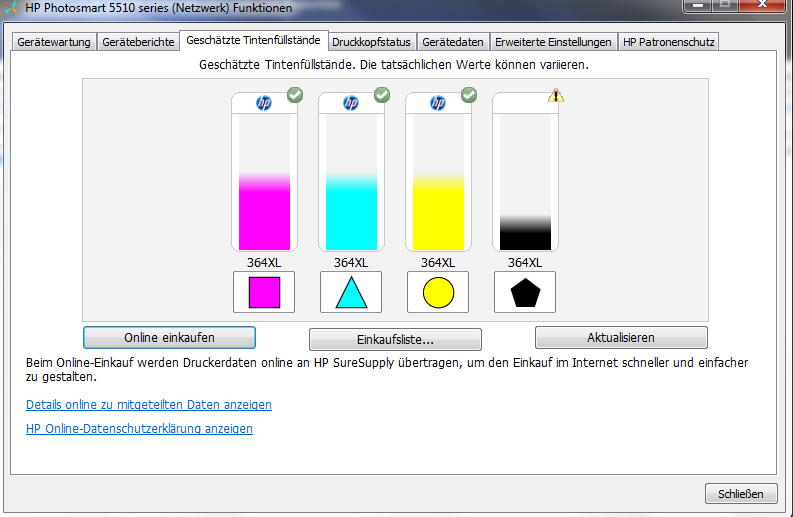The width and height of the screenshot is (793, 517).
Task: Click the black ink level gauge
Action: (x=525, y=182)
